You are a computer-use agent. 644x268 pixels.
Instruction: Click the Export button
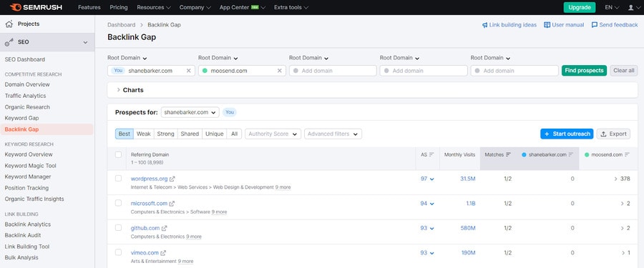tap(613, 134)
